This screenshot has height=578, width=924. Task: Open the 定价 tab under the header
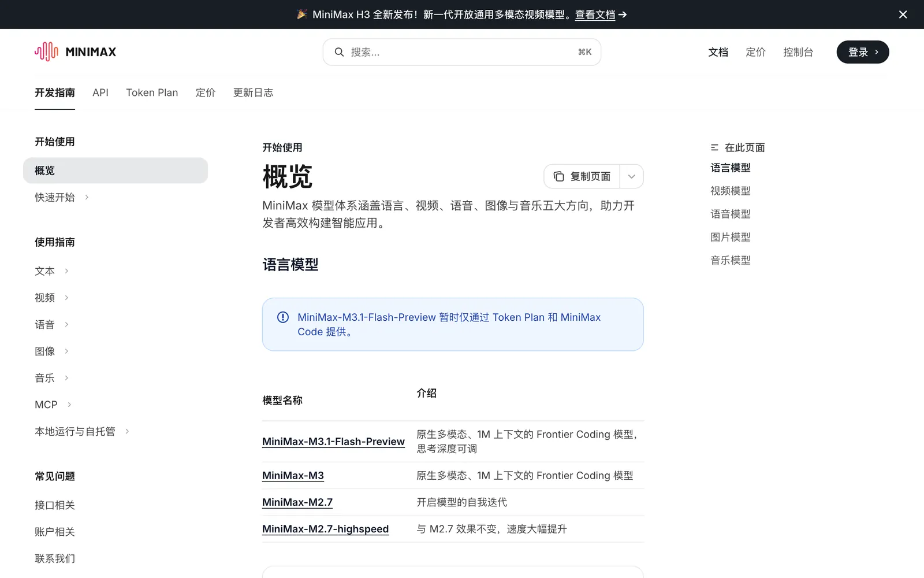(206, 92)
